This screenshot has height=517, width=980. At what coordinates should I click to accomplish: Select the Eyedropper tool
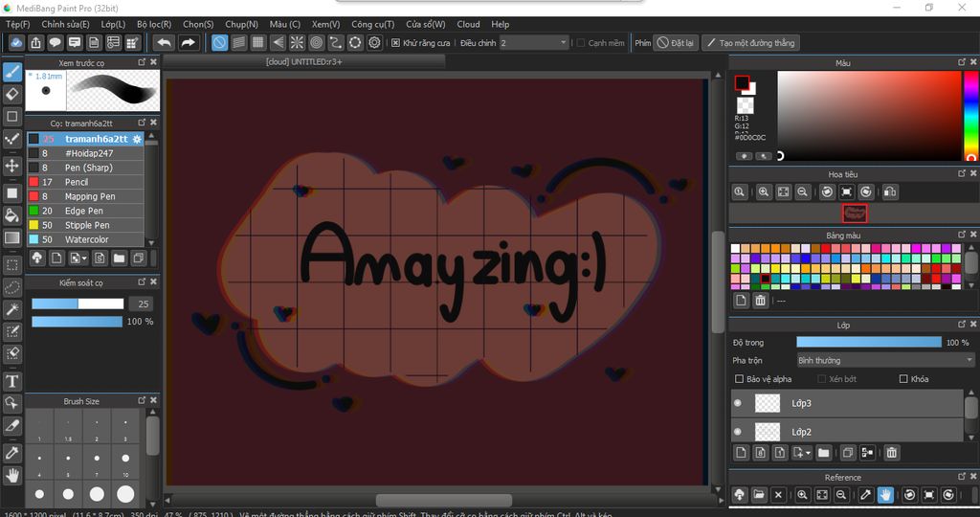click(11, 453)
